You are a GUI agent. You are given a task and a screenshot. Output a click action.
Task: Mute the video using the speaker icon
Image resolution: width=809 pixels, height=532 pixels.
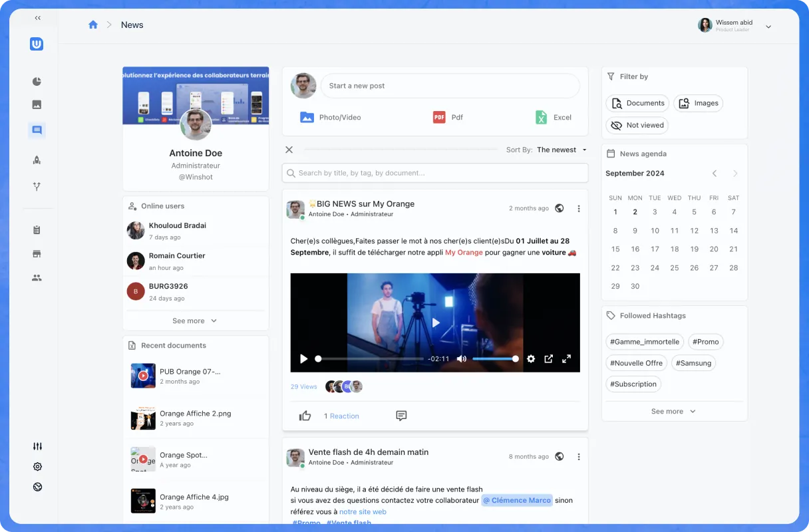pos(461,359)
